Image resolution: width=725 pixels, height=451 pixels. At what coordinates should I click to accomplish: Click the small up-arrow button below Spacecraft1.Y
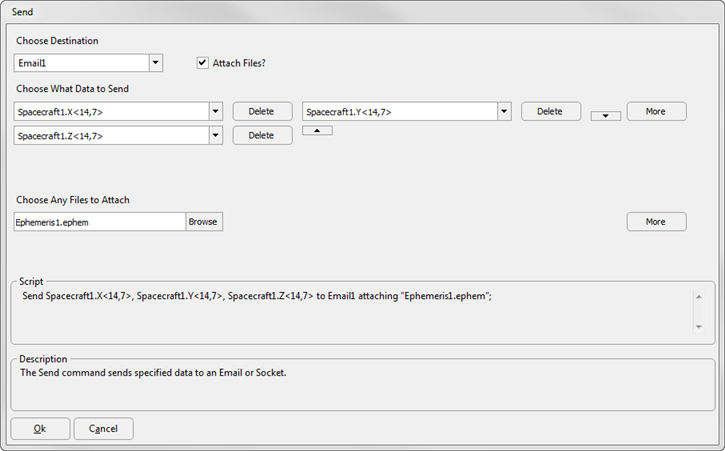pos(317,130)
